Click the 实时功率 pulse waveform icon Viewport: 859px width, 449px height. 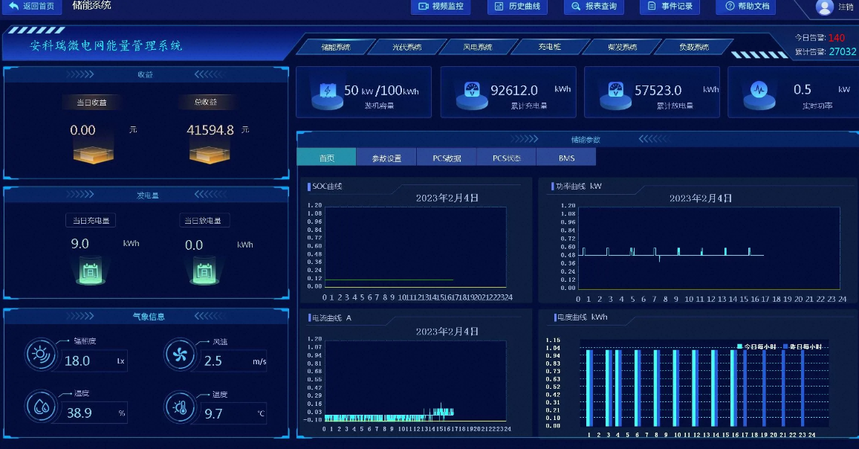click(759, 95)
